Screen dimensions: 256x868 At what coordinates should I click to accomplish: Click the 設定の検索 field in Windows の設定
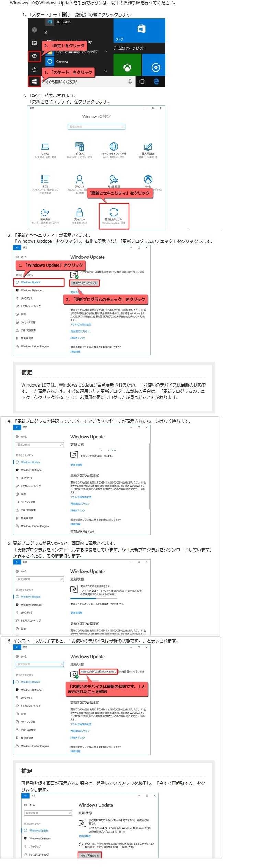pyautogui.click(x=97, y=127)
